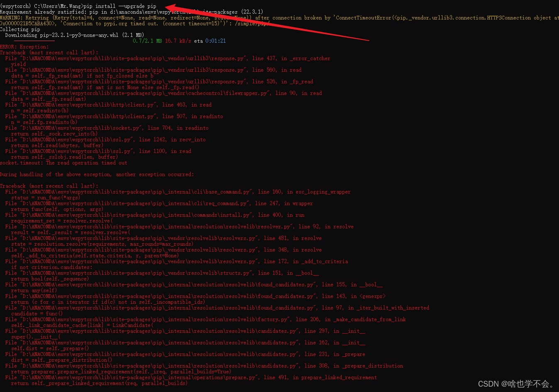Click the 'Connection to pypi.org timed out' line
This screenshot has height=392, width=559.
(x=135, y=24)
